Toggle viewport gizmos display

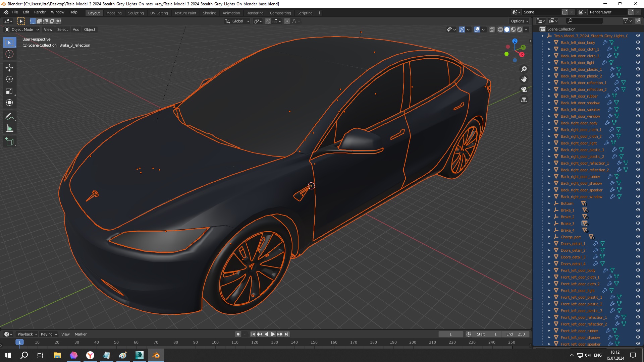pos(462,29)
